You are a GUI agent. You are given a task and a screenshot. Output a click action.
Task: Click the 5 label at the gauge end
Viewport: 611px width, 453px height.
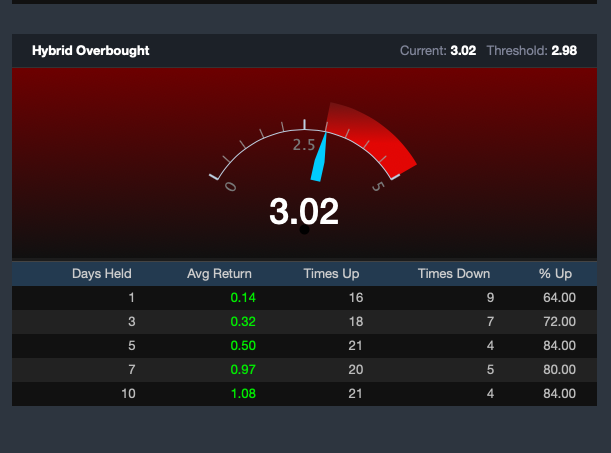pyautogui.click(x=378, y=186)
